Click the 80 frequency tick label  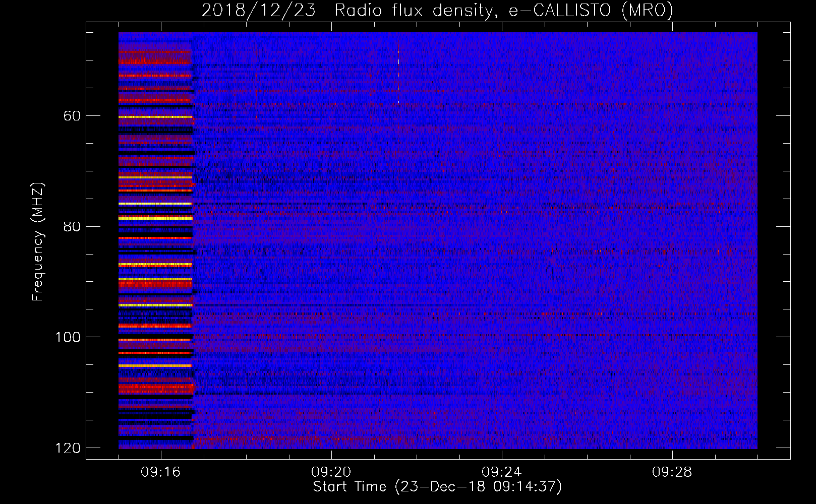pyautogui.click(x=72, y=226)
